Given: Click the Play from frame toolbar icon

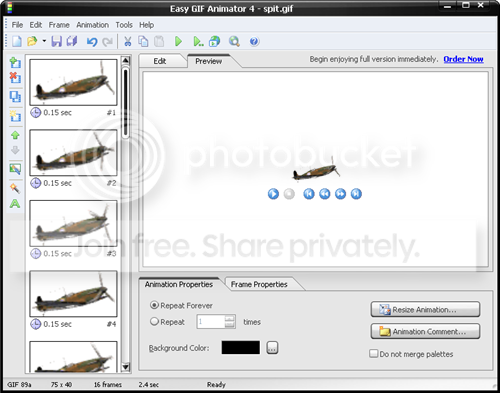Looking at the screenshot, I should click(x=198, y=41).
